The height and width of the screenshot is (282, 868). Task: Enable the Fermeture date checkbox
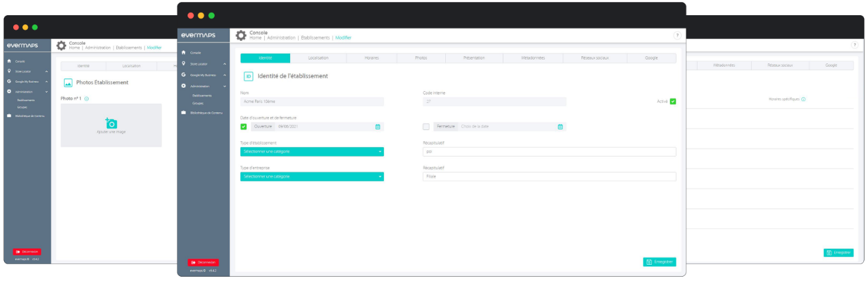click(426, 127)
